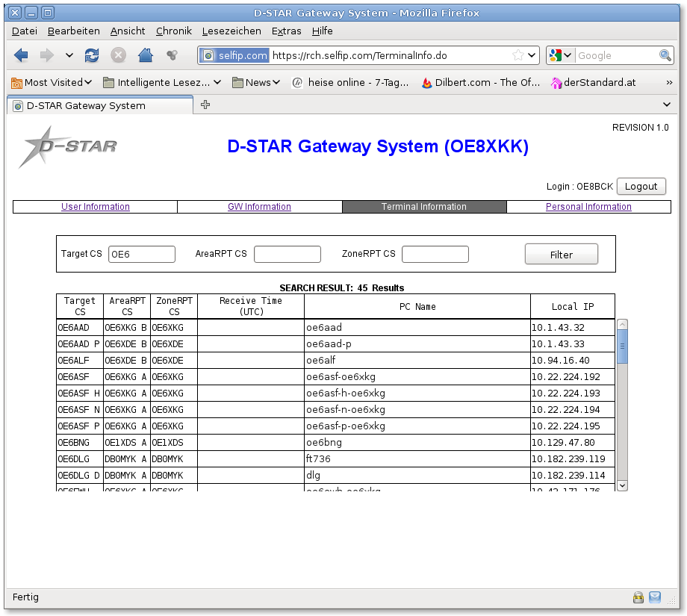Click the D-STAR logo image

68,147
